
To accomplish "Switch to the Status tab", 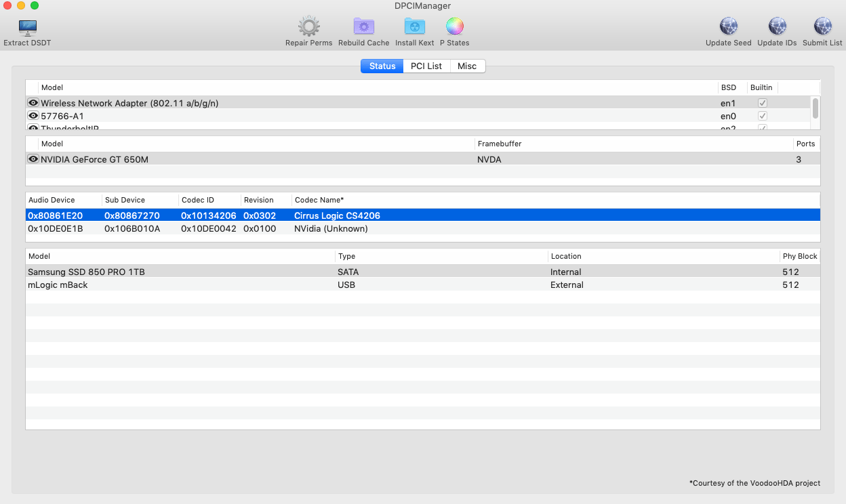I will click(x=382, y=66).
